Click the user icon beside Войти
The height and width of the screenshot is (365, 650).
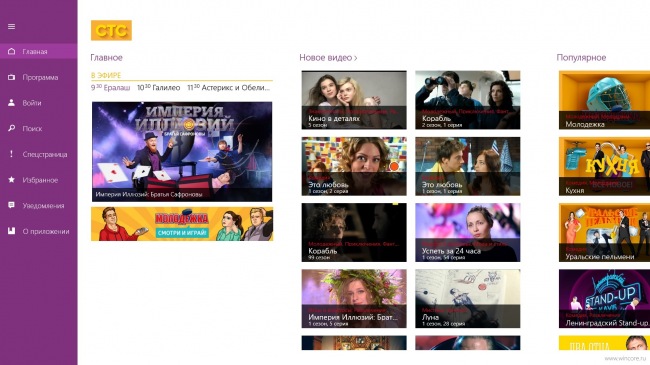coord(11,103)
